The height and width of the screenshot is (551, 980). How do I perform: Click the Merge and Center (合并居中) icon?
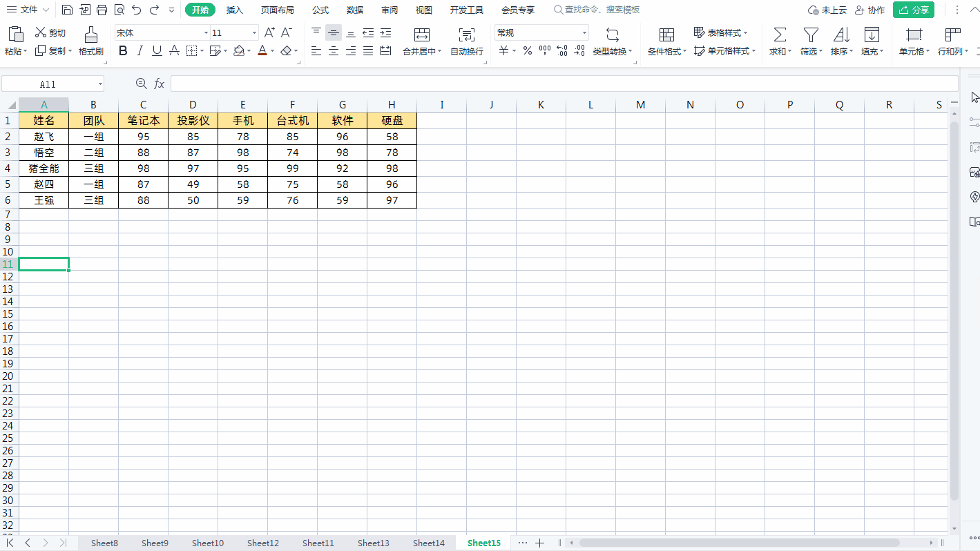[422, 35]
